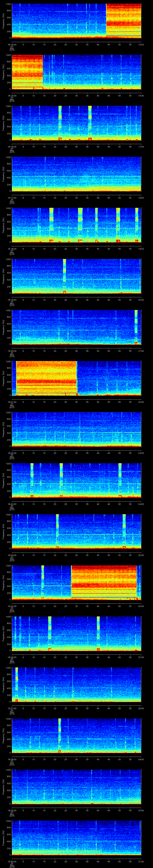Screen dimensions: 153x868
Task: Click the 18:25:00 start-time label
Action: 12,606
